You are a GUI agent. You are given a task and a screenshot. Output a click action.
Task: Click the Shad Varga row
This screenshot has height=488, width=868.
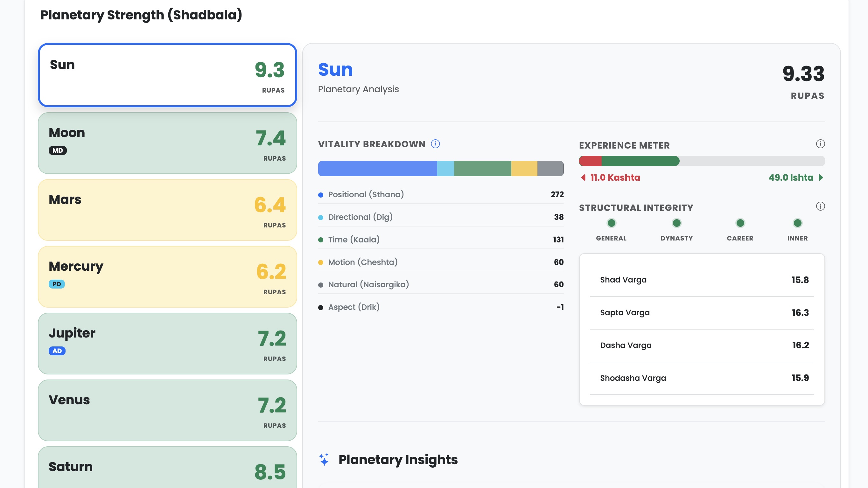(702, 280)
